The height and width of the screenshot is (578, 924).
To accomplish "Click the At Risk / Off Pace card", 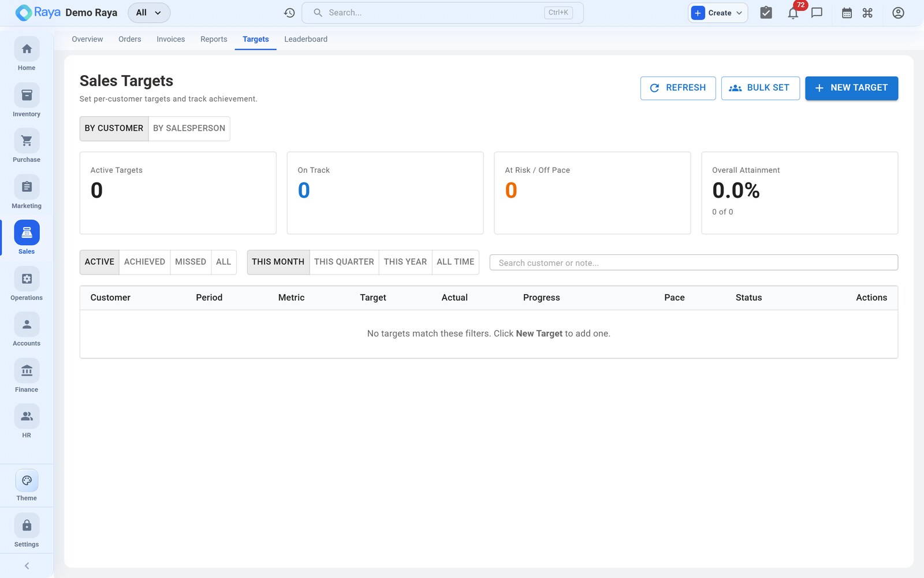I will [x=593, y=193].
